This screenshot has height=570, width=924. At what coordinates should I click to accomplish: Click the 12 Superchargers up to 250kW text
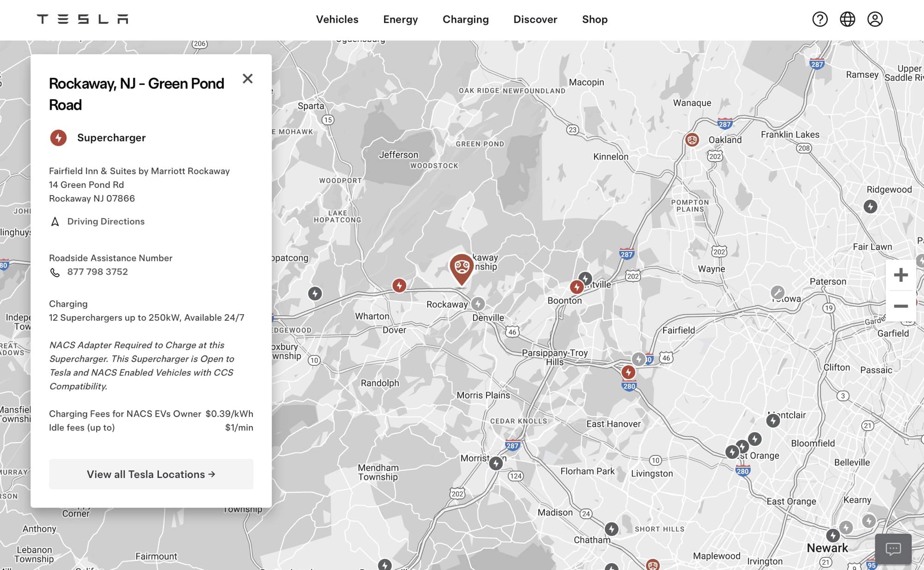(146, 318)
